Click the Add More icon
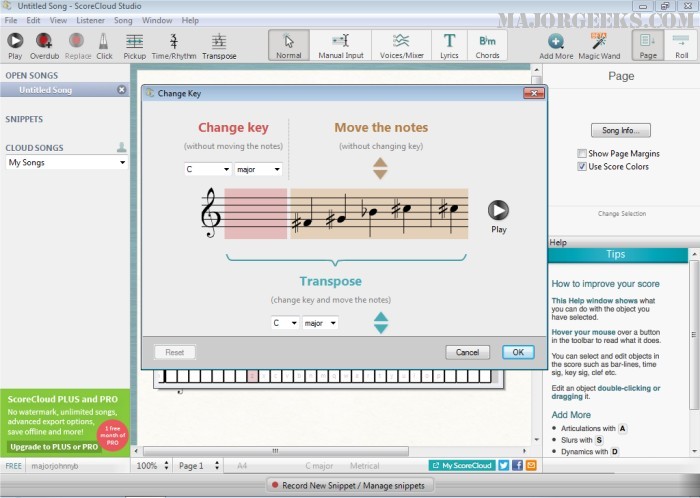 556,42
